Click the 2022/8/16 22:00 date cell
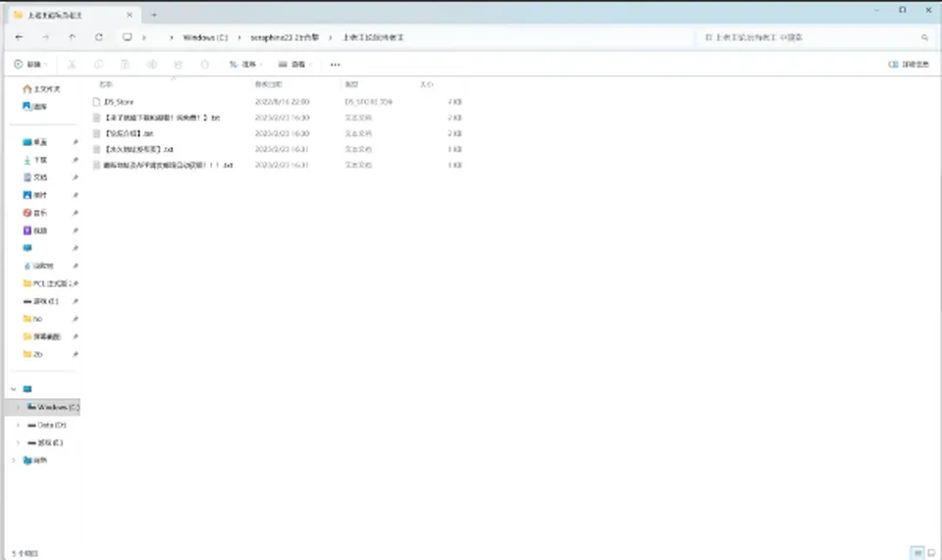 tap(282, 102)
